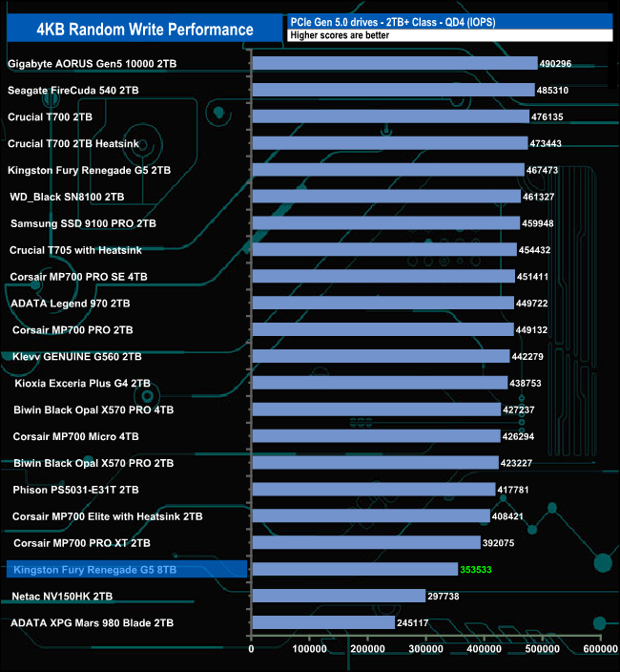Click the Netac NV150HK 2TB bar
This screenshot has height=672, width=620.
340,596
